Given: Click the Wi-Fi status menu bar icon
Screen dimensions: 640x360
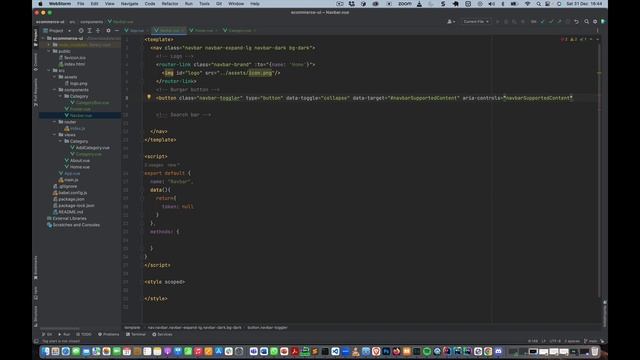Looking at the screenshot, I should pos(527,4).
